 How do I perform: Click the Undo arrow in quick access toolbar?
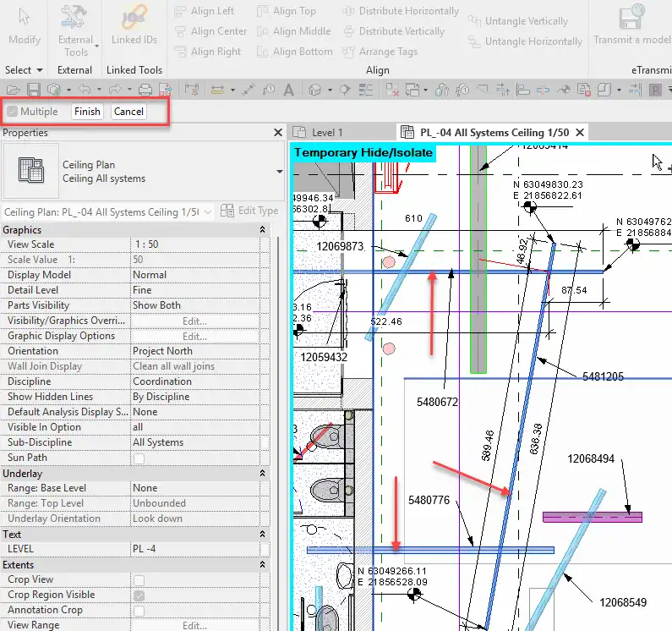pos(84,90)
